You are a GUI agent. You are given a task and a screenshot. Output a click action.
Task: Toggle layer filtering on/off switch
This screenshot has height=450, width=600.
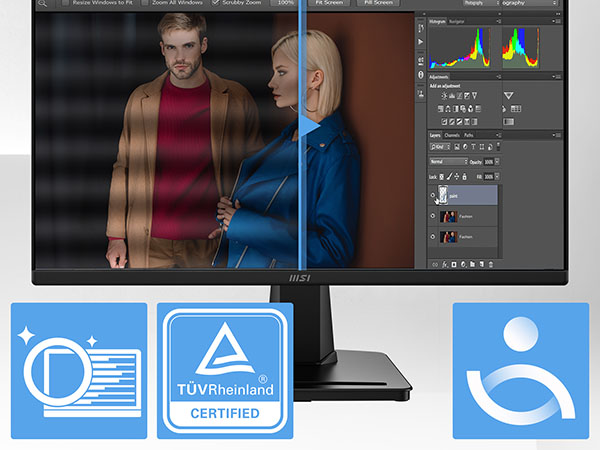(x=498, y=147)
